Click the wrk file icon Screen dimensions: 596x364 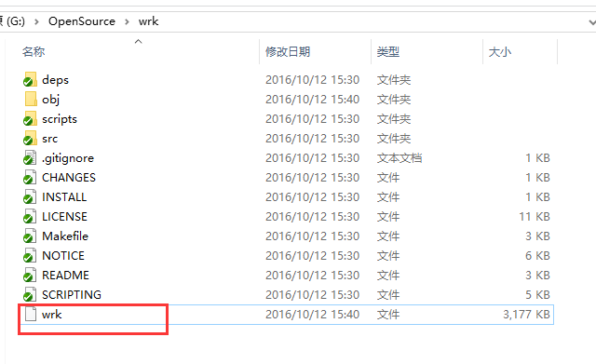pos(31,315)
